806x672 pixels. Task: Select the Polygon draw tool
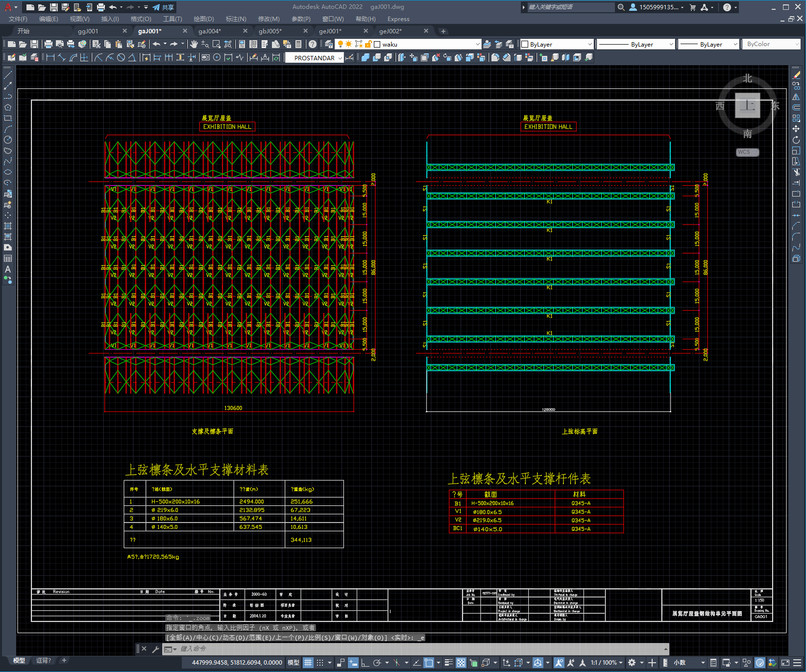tap(8, 107)
